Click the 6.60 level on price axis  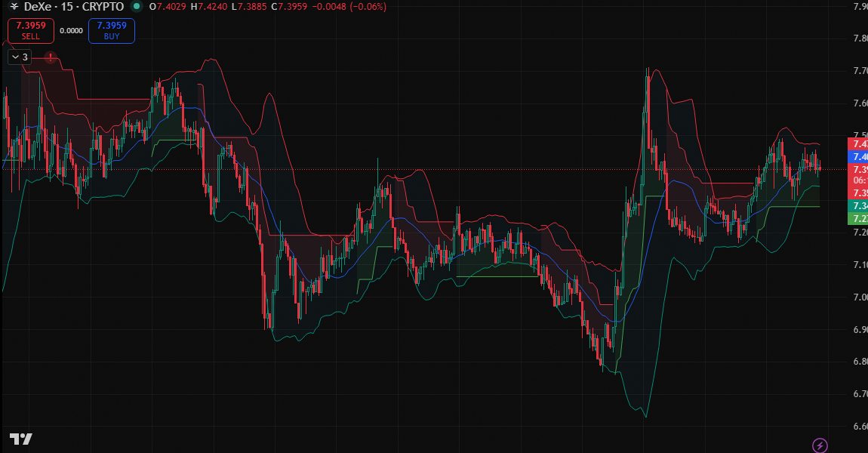point(858,427)
